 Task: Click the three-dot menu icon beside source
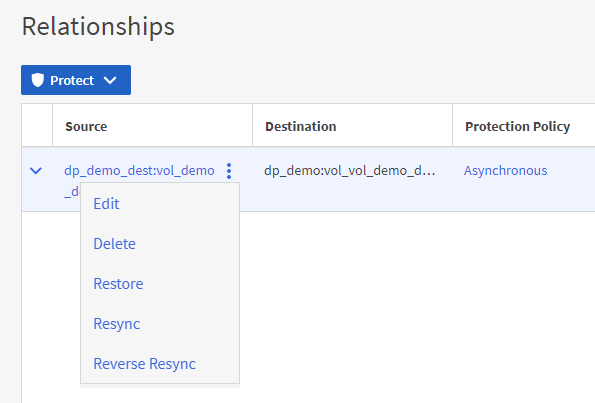(229, 171)
